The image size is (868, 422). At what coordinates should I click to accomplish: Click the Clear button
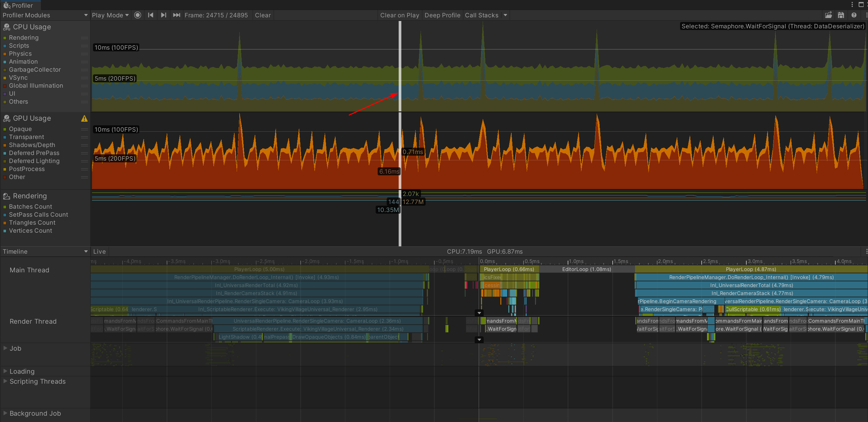(x=262, y=15)
